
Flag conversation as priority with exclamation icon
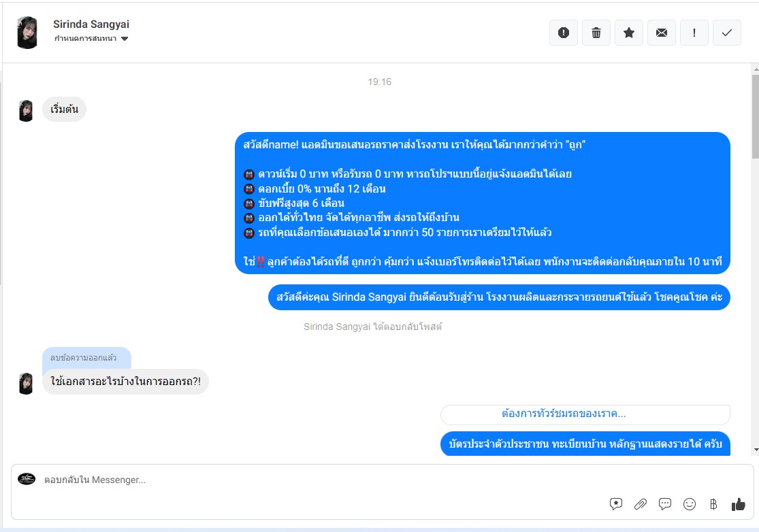coord(694,33)
